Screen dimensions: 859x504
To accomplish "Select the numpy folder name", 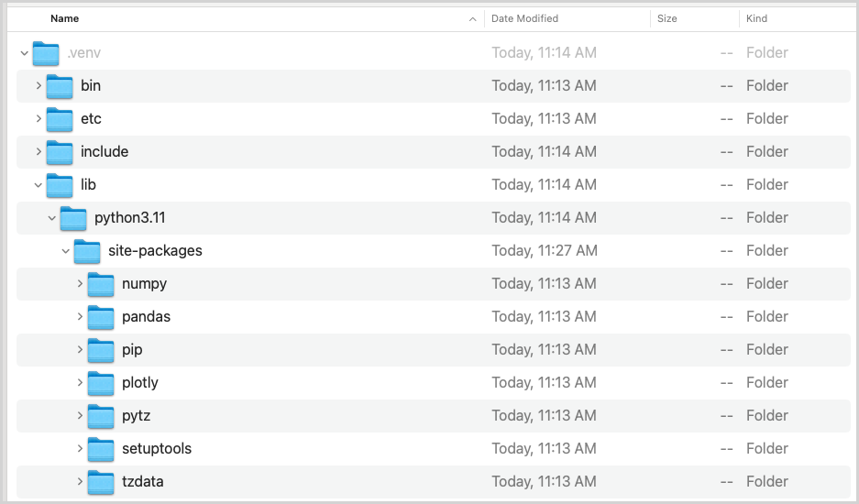I will (145, 284).
